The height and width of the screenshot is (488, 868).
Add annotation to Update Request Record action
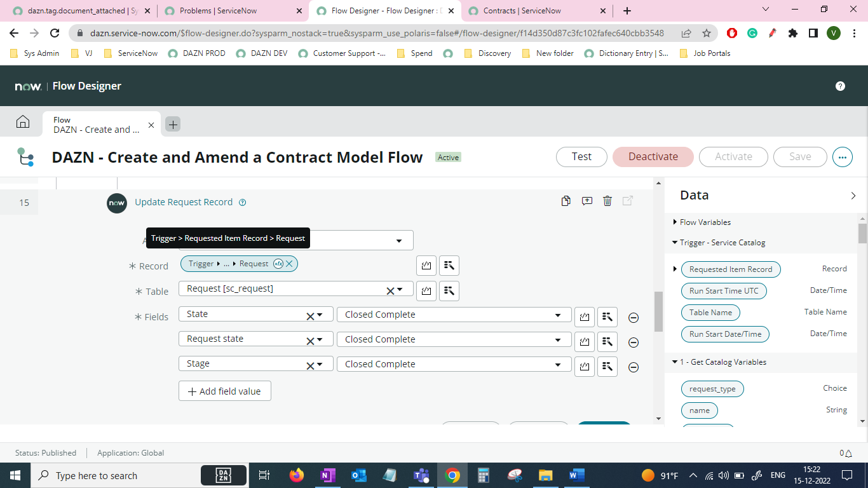click(587, 201)
